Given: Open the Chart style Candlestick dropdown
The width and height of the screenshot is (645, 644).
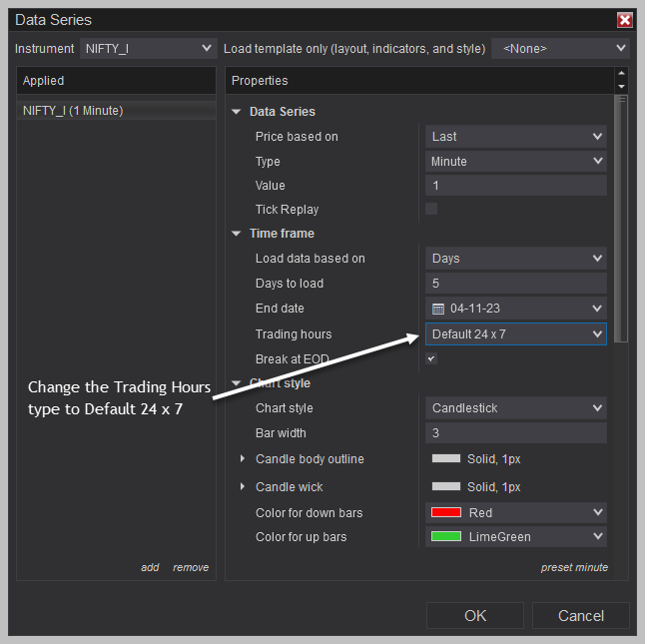Looking at the screenshot, I should 516,408.
